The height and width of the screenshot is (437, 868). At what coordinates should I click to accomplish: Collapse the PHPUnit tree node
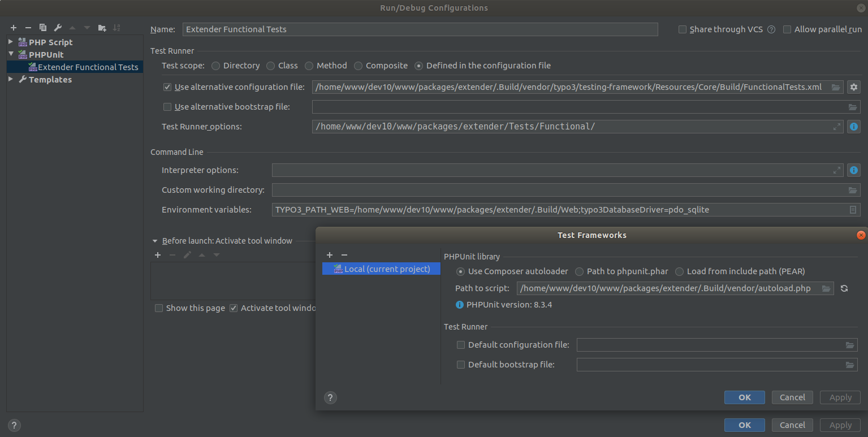[x=10, y=54]
